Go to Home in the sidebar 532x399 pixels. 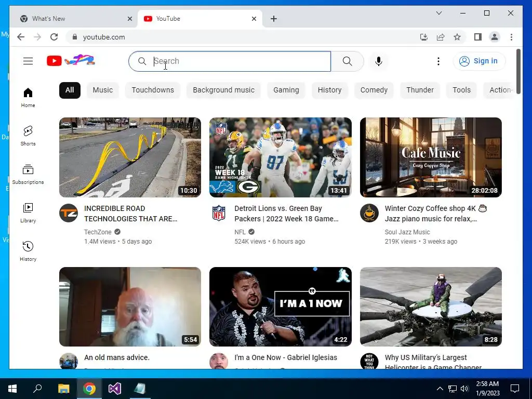(x=28, y=98)
